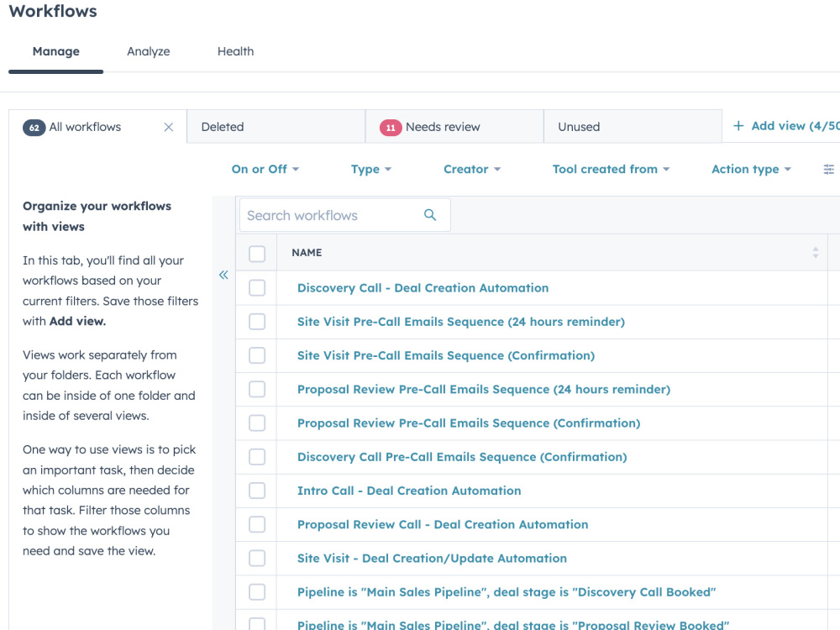The width and height of the screenshot is (840, 630).
Task: Open Intro Call - Deal Creation Automation workflow
Action: [409, 491]
